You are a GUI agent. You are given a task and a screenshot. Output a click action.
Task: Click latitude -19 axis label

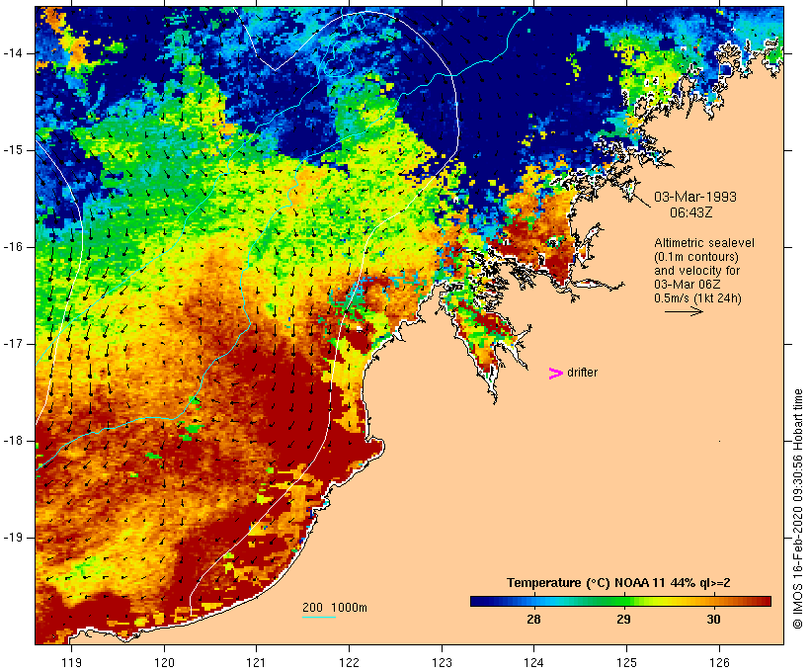pos(17,538)
